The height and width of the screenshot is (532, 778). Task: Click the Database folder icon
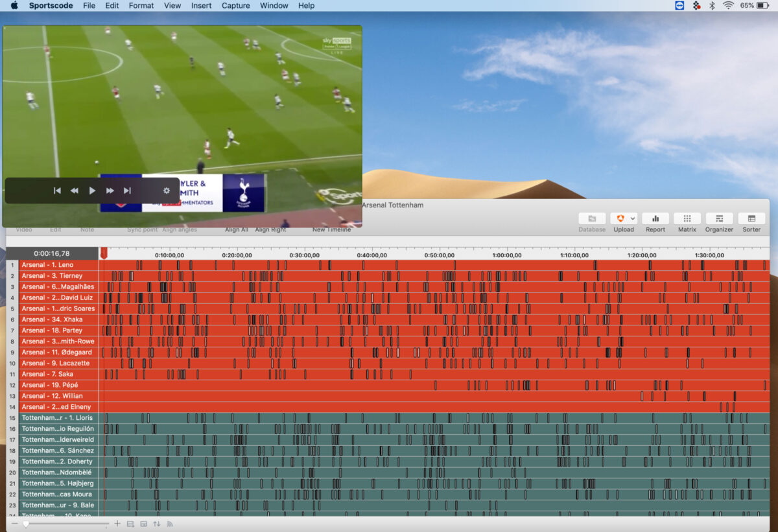click(591, 218)
